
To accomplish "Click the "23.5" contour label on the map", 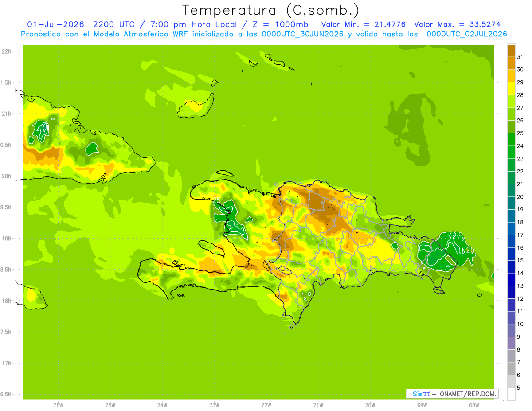I will point(455,234).
